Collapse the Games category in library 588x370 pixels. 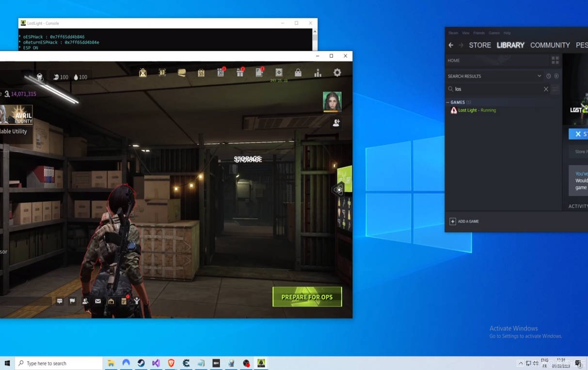pos(448,103)
